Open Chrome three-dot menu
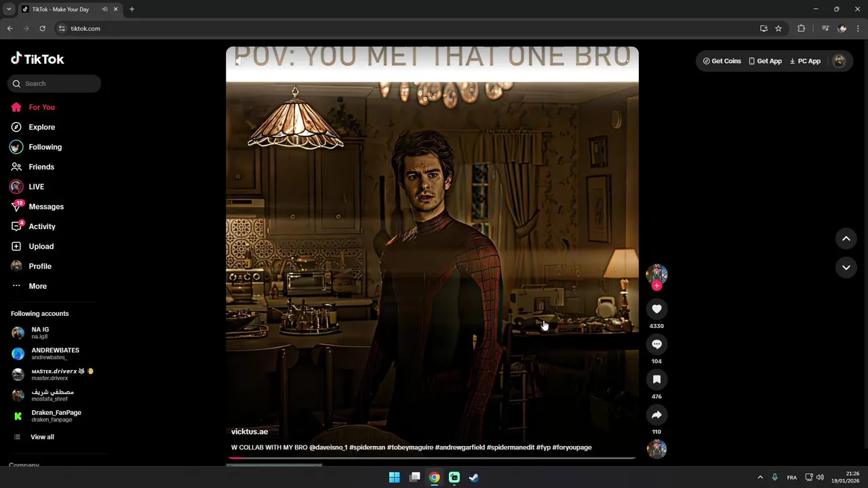Screen dimensions: 868x488 click(859, 28)
